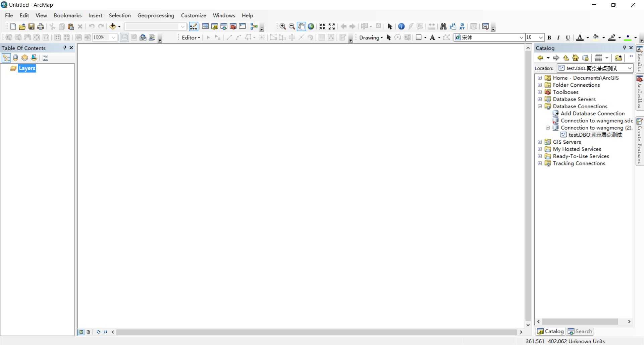Open the ModelBuilder window icon
This screenshot has width=644, height=345.
(x=254, y=26)
